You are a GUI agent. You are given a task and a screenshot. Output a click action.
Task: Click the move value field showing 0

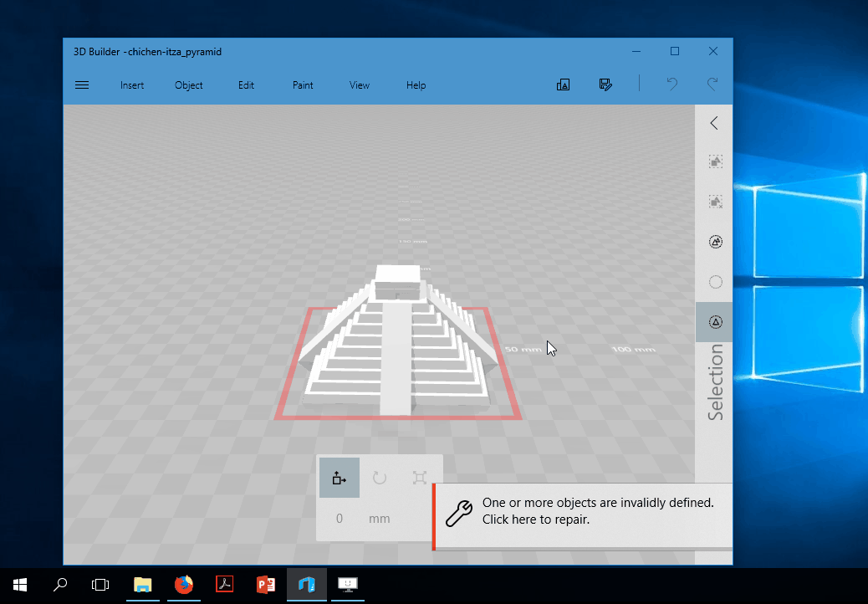tap(340, 519)
